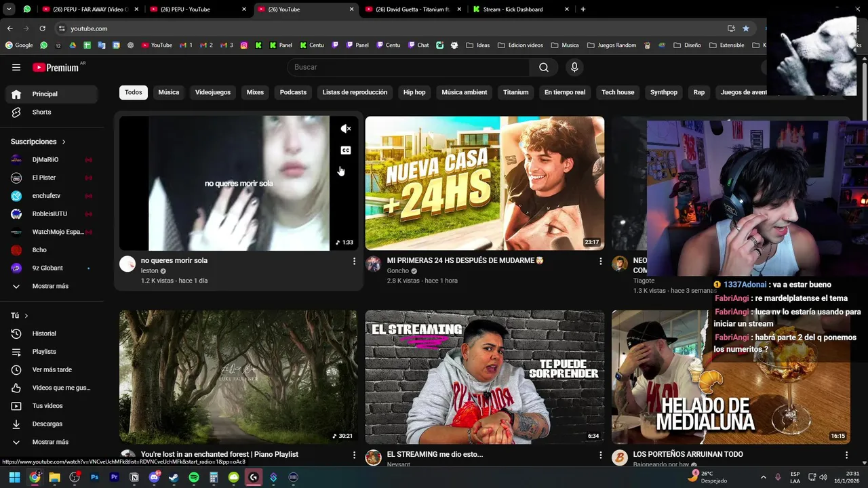Open the Ideas bookmarks folder
This screenshot has width=868, height=488.
click(x=477, y=45)
